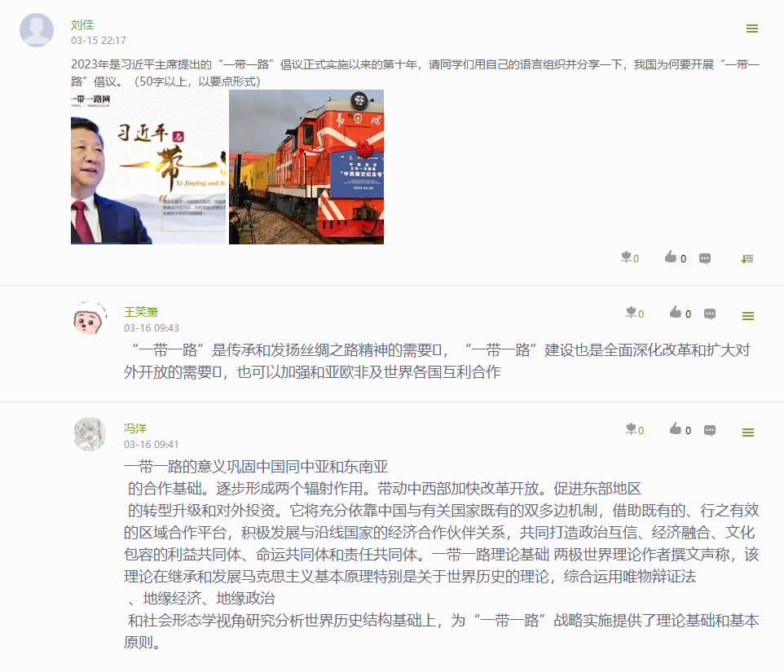Image resolution: width=784 pixels, height=672 pixels.
Task: Click the green sort replies icon
Action: coord(747,259)
